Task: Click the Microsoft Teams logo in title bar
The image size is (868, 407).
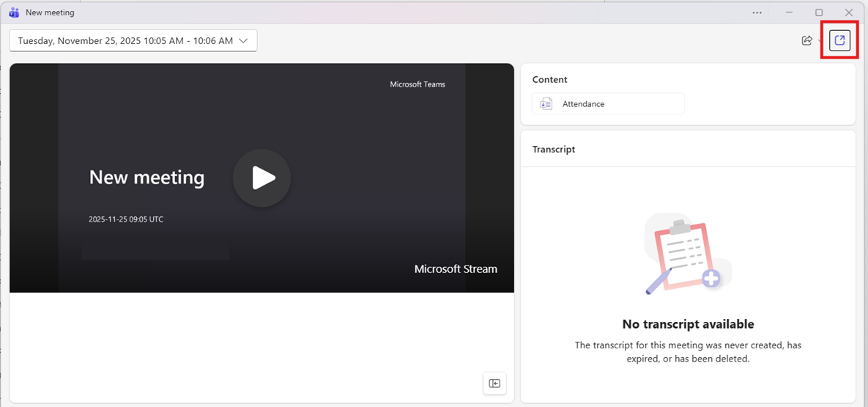Action: 13,12
